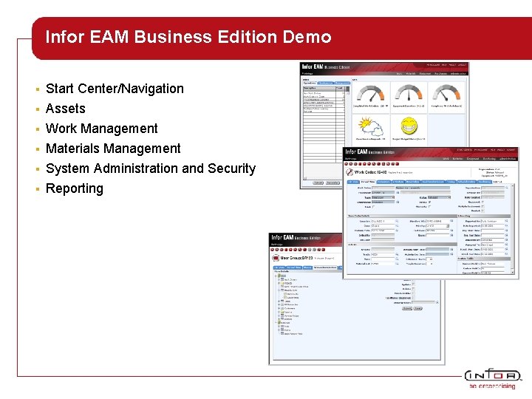
Task: Collapse the Materials folder in User Group tree
Action: click(x=276, y=323)
